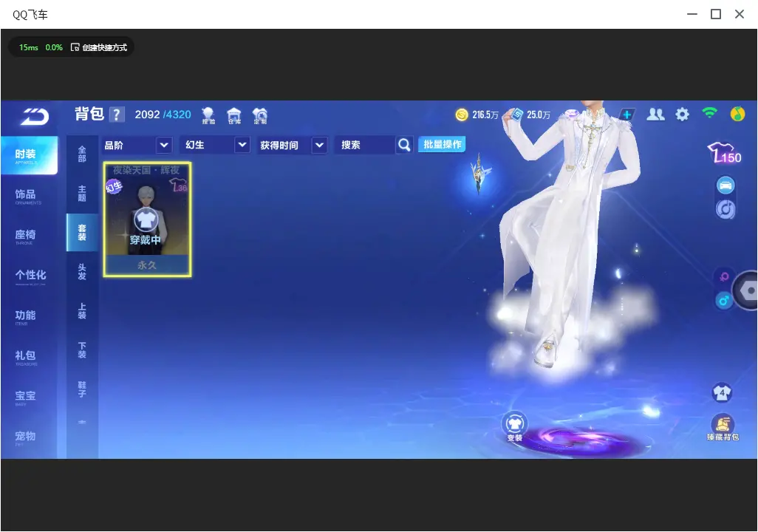
Task: Open the friends icon
Action: (655, 114)
